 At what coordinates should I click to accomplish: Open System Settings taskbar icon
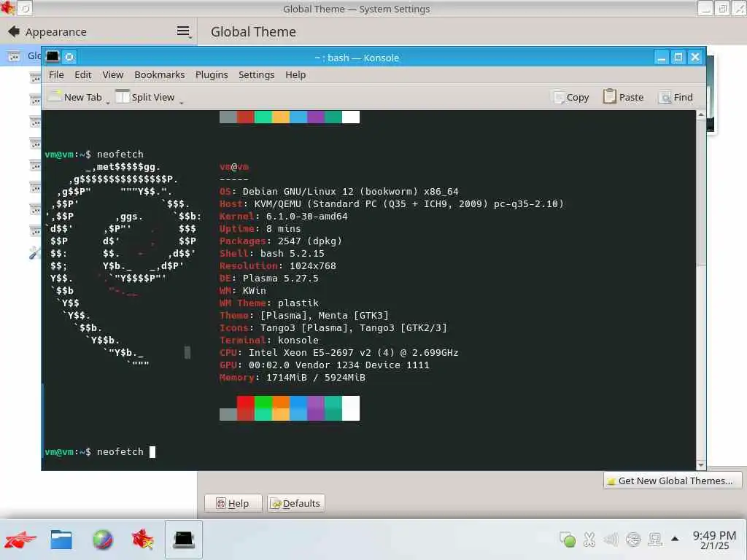tap(143, 540)
